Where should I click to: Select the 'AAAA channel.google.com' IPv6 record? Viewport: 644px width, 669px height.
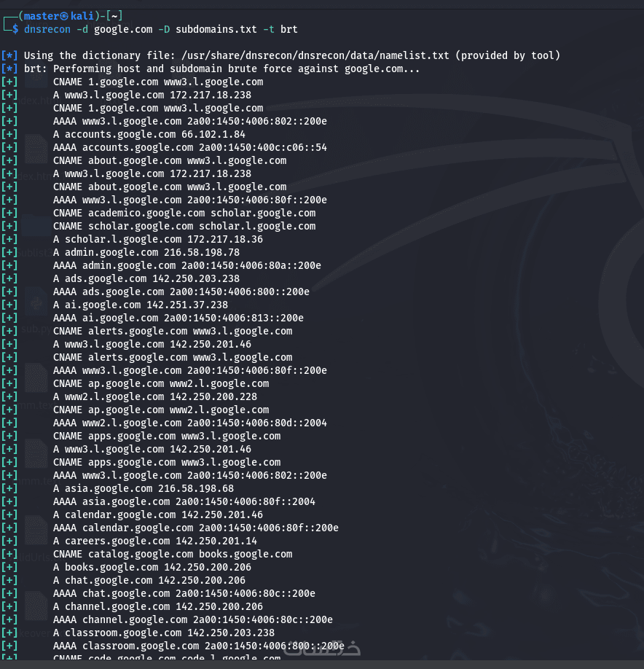193,619
